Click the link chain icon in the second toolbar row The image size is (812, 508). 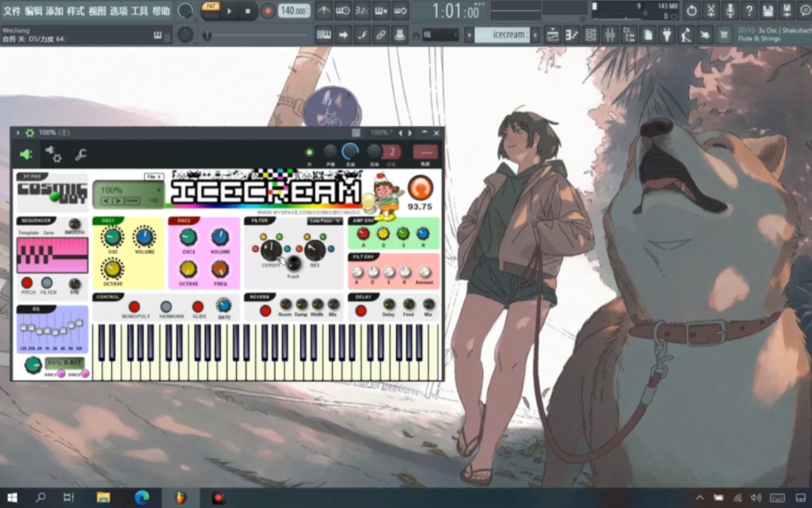point(381,35)
